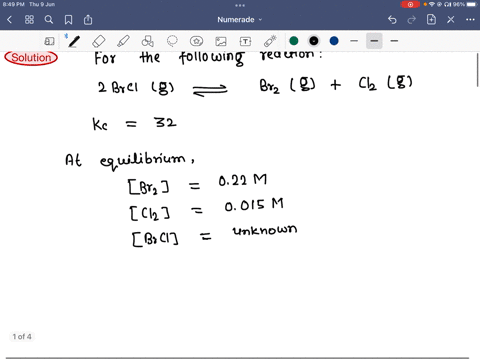This screenshot has height=360, width=480.
Task: Bookmark the current page
Action: (68, 20)
